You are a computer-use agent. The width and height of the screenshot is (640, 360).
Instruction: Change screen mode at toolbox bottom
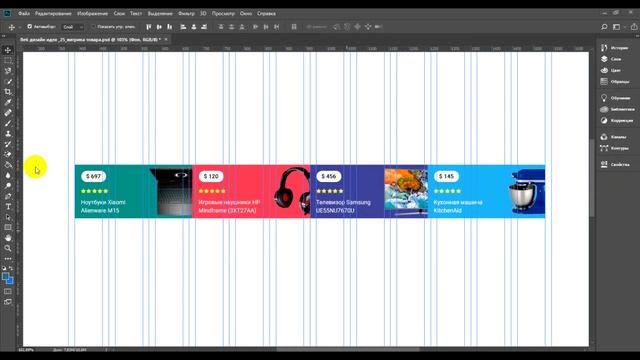tap(8, 302)
